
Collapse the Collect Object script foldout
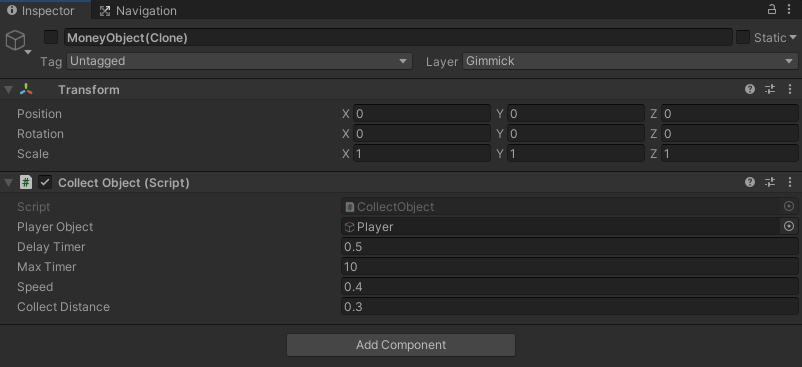coord(8,182)
